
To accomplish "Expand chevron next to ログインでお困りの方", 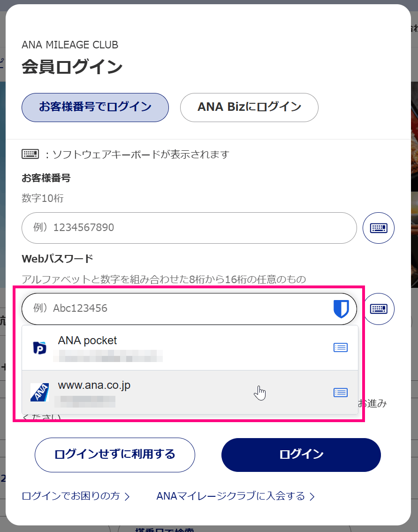I will pos(127,497).
